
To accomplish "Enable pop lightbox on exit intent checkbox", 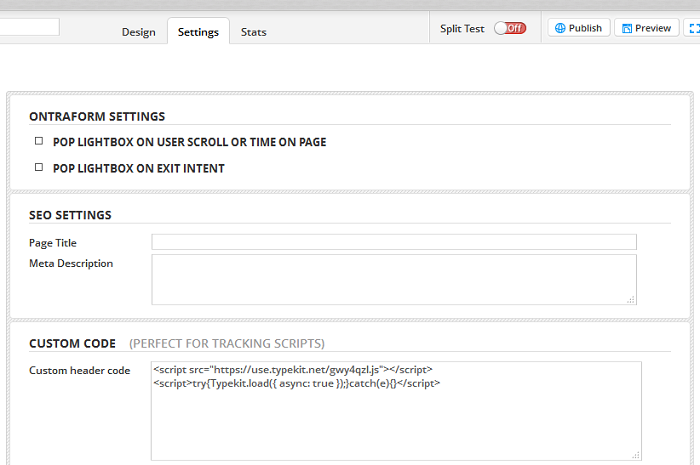I will click(x=39, y=167).
